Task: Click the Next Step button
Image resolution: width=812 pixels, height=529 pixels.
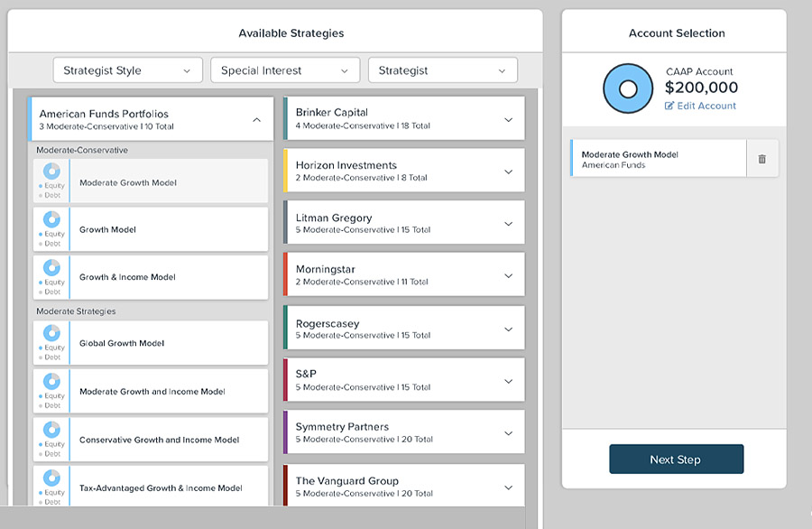Action: pos(676,459)
